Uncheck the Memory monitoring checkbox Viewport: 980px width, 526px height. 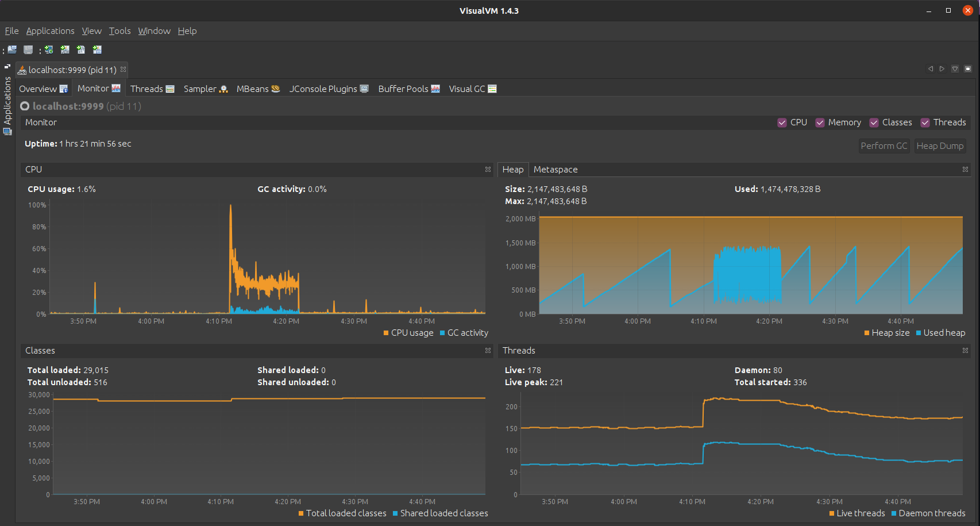pyautogui.click(x=820, y=122)
